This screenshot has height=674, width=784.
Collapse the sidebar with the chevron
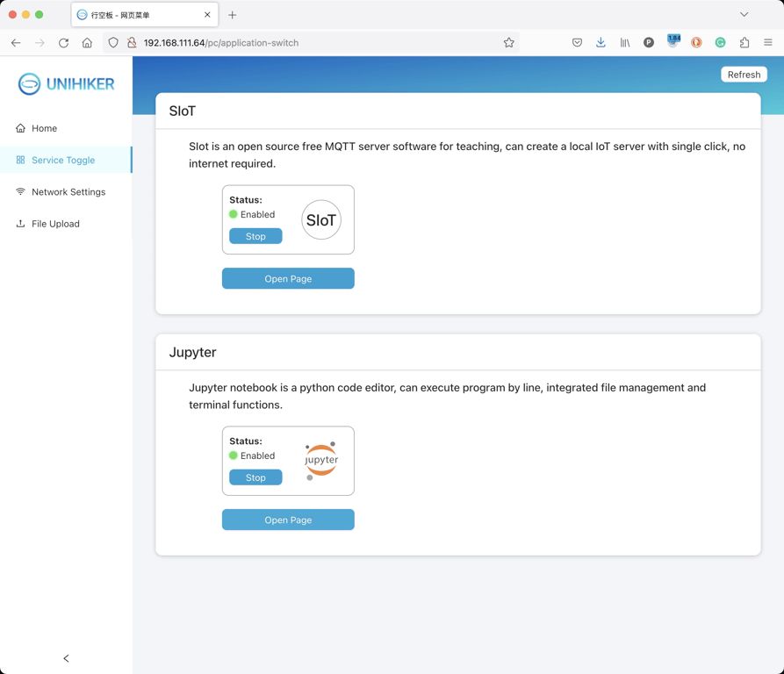point(66,658)
